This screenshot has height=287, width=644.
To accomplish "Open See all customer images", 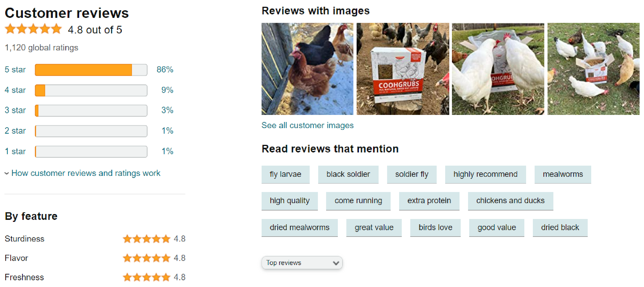I will 307,125.
